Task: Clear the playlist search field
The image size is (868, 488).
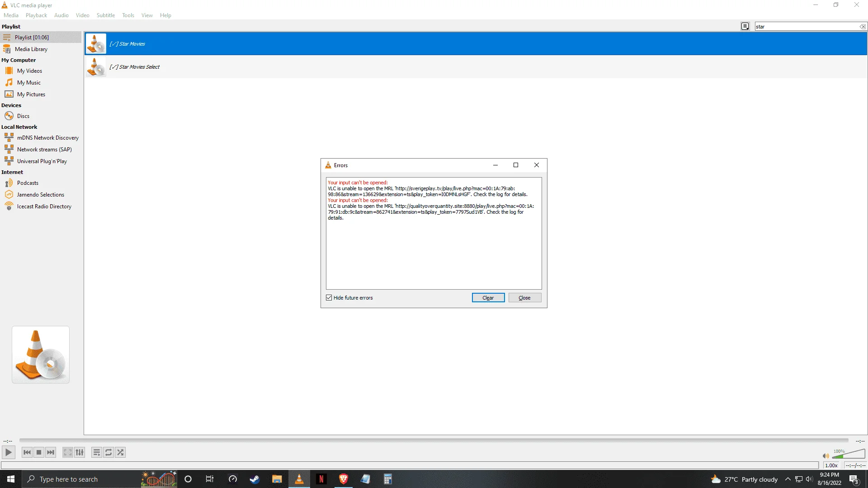Action: tap(863, 27)
